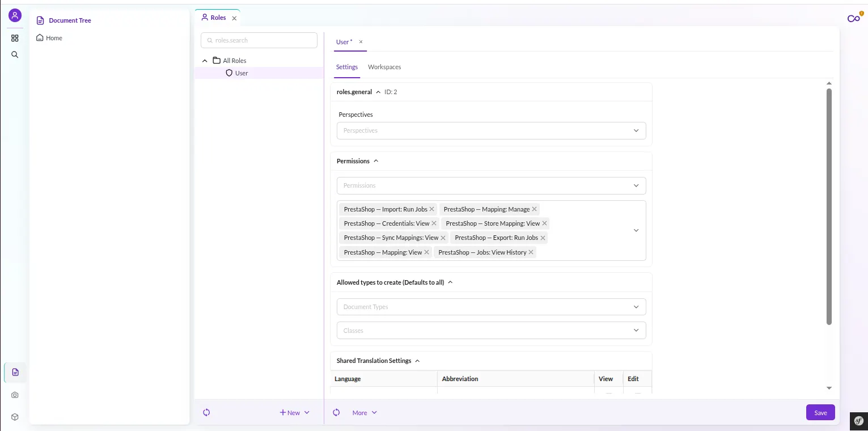The height and width of the screenshot is (431, 868).
Task: Collapse the roles.general section
Action: click(378, 92)
